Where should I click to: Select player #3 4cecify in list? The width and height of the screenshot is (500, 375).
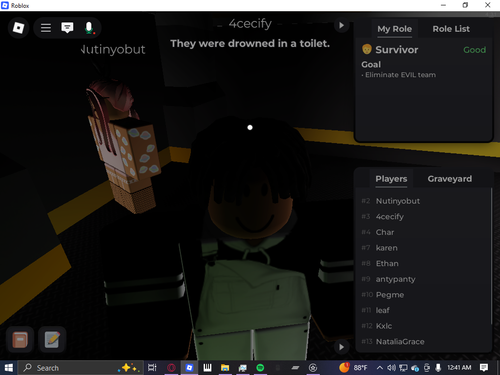(x=423, y=217)
